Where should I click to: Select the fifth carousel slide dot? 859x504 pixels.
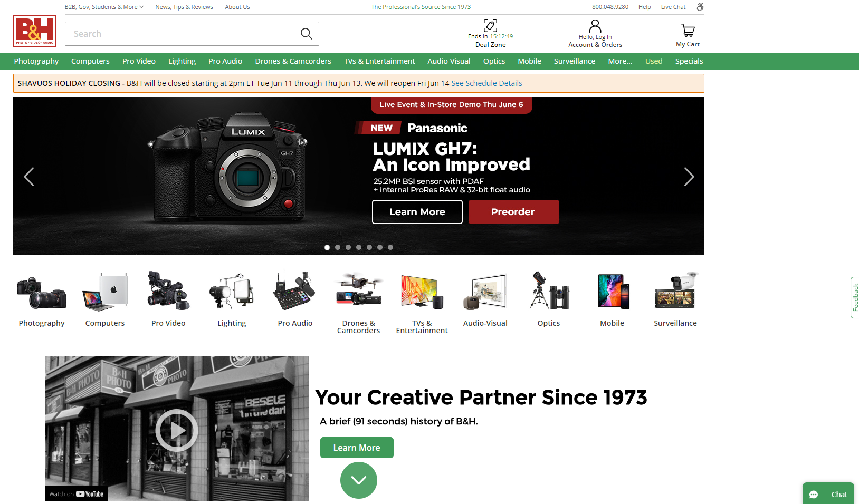click(369, 247)
